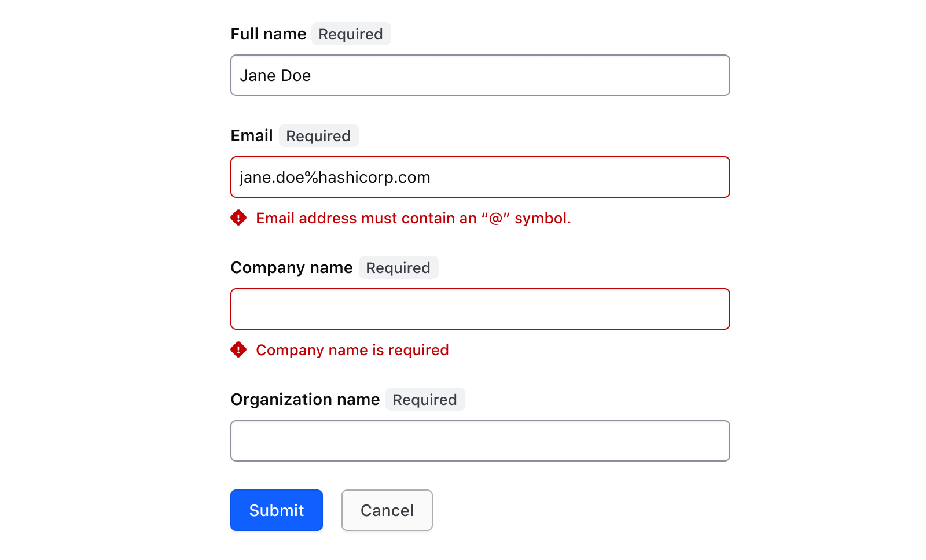Click the Required badge next to Email
Image resolution: width=926 pixels, height=560 pixels.
tap(318, 135)
